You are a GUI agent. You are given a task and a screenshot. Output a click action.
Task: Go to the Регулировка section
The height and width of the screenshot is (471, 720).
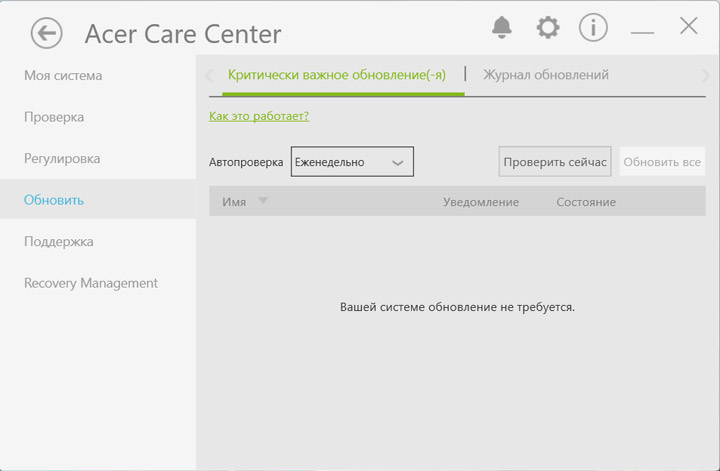(x=62, y=158)
